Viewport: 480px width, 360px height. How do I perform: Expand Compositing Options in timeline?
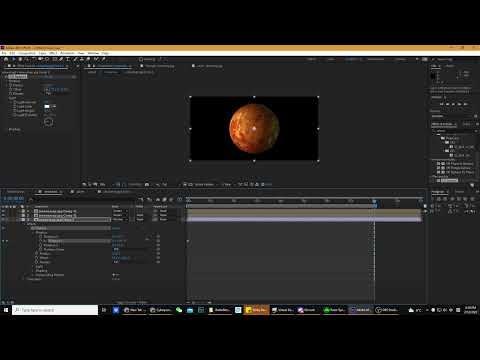pyautogui.click(x=33, y=275)
